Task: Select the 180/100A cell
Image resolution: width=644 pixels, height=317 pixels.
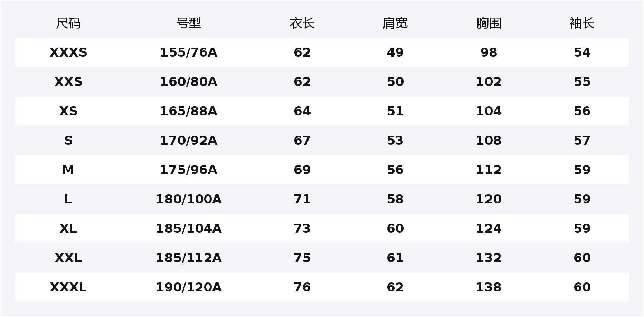Action: 189,199
